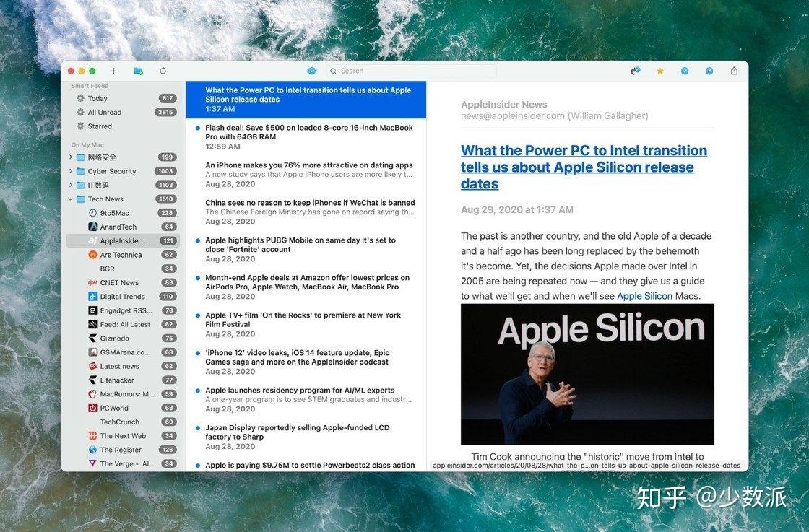Select the GSMArena.com feed icon
Image resolution: width=809 pixels, height=532 pixels.
(92, 352)
